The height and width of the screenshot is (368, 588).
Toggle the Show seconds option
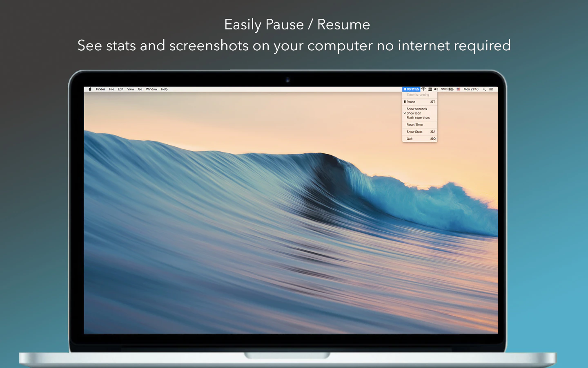(x=420, y=109)
